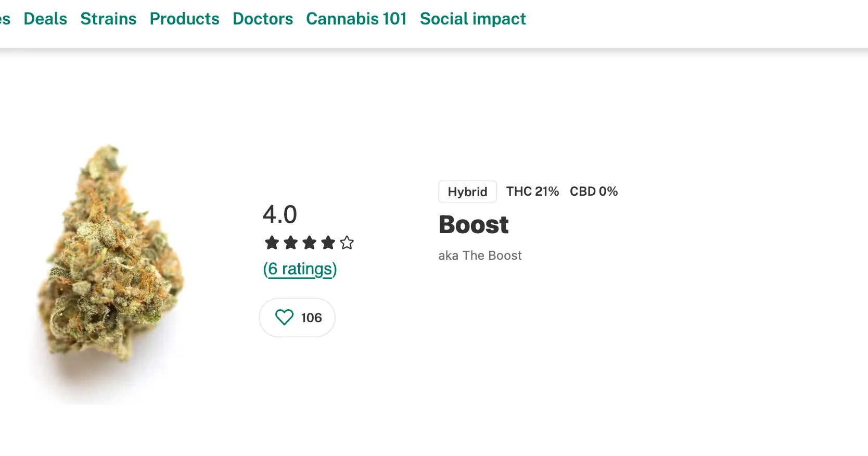Navigate to the Doctors page
Viewport: 868px width, 456px height.
(263, 19)
